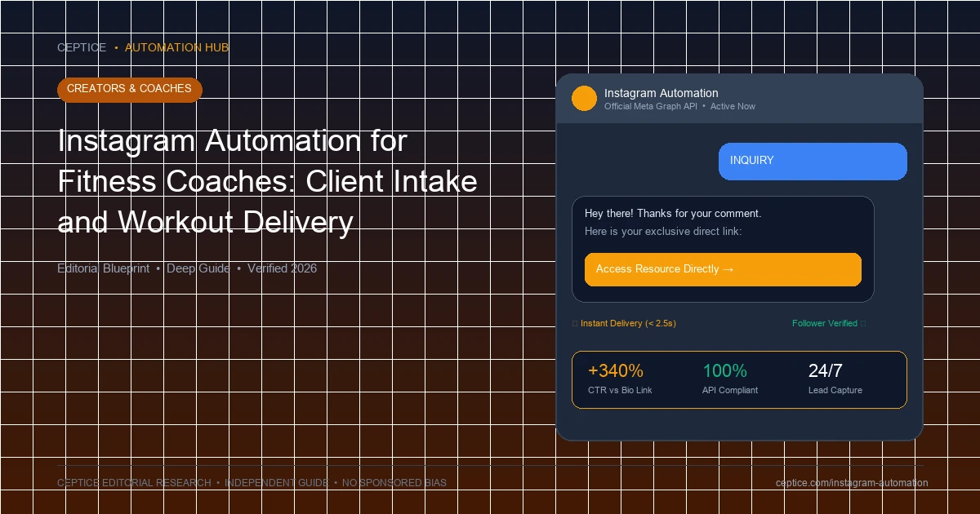Click 'Official Meta Graph API' subtitle text
This screenshot has width=980, height=514.
651,106
